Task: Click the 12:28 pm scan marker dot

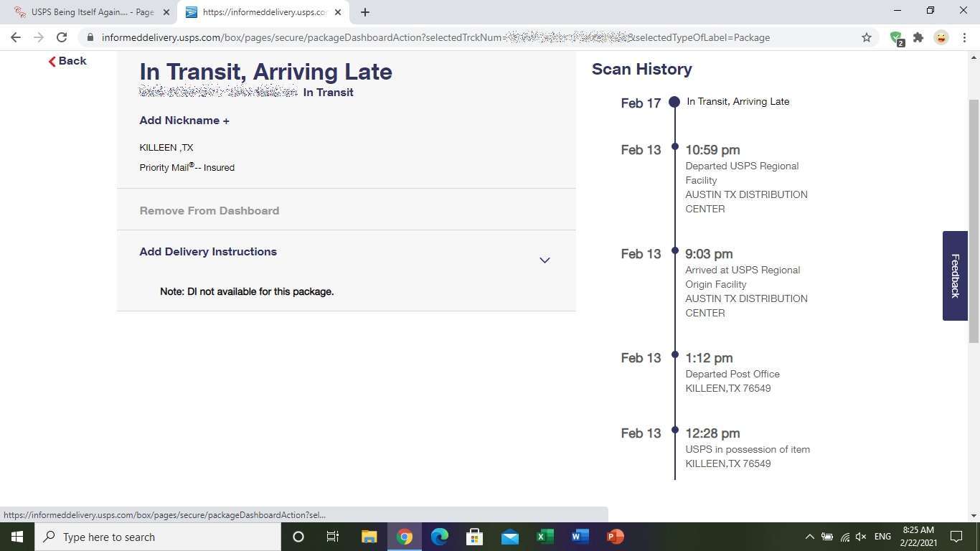Action: click(675, 430)
